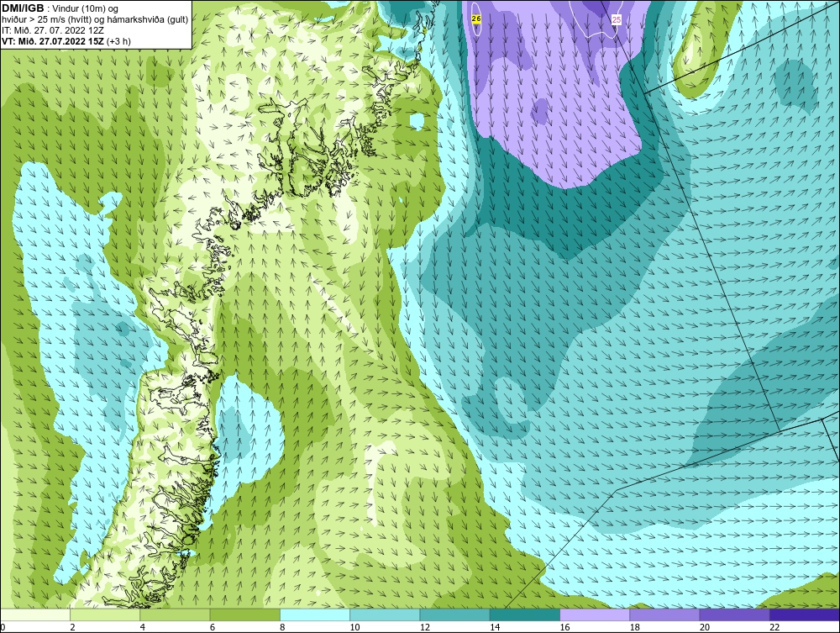
Task: Select the darker green 6–8 legend swatch
Action: click(244, 615)
